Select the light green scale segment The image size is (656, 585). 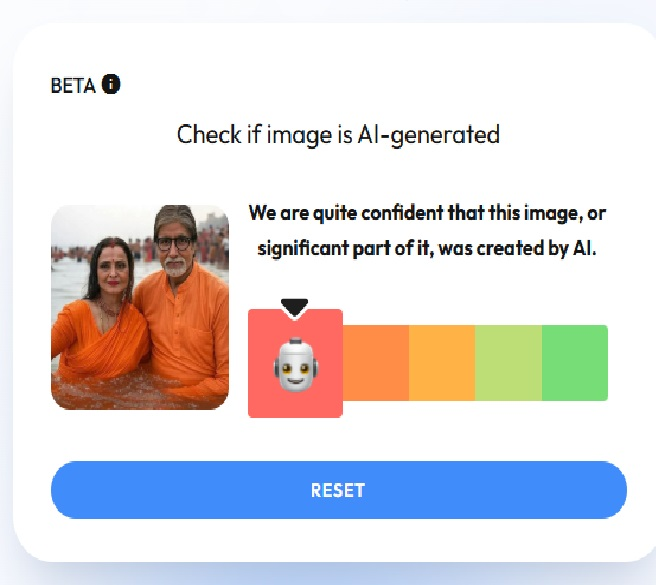pos(508,363)
